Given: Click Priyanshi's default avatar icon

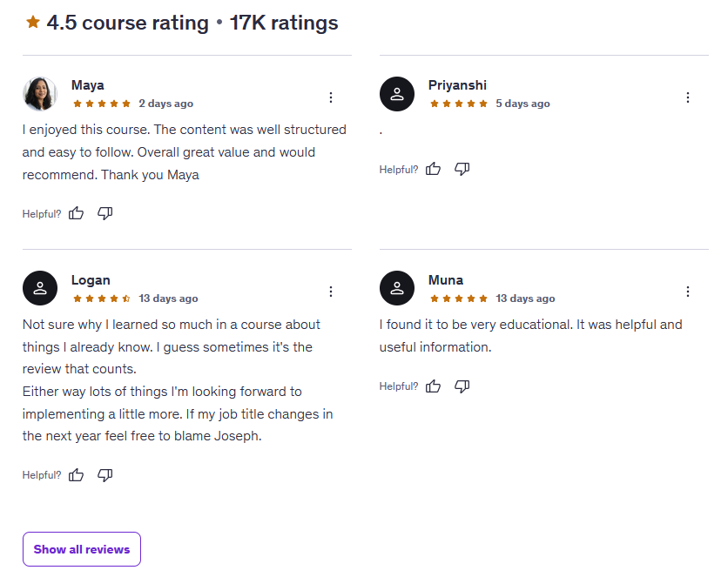Looking at the screenshot, I should pos(397,94).
